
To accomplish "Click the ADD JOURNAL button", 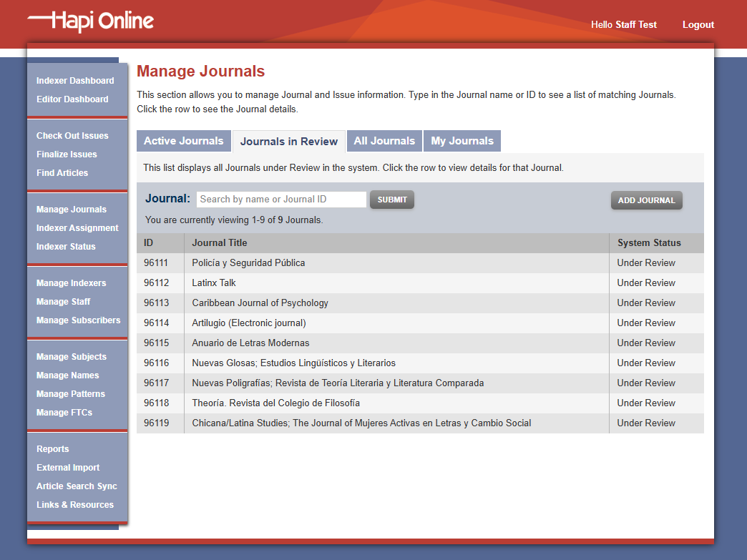I will pos(646,200).
